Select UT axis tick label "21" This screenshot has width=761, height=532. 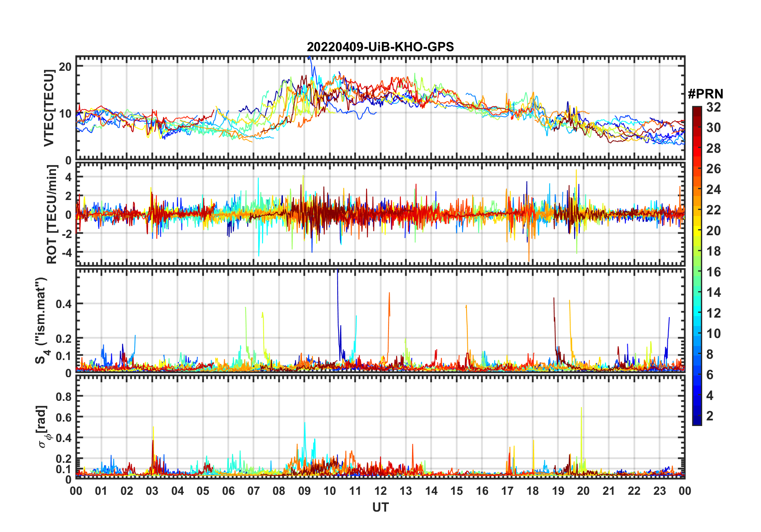pos(609,491)
